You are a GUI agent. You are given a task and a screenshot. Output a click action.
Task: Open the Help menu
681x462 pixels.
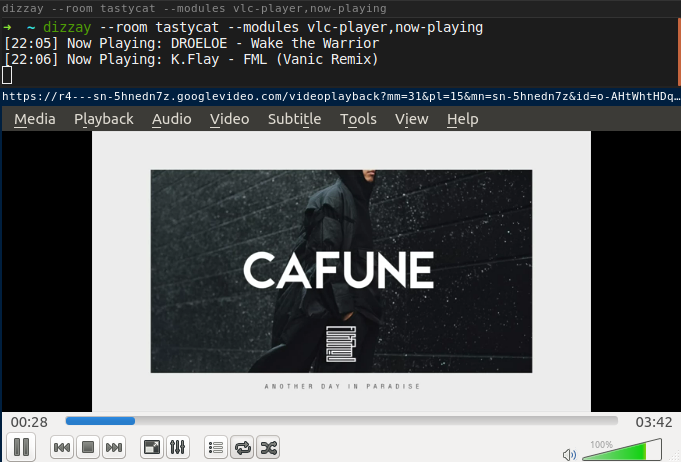(463, 119)
